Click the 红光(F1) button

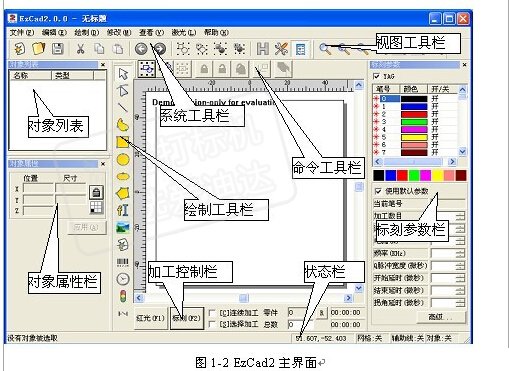tap(150, 318)
